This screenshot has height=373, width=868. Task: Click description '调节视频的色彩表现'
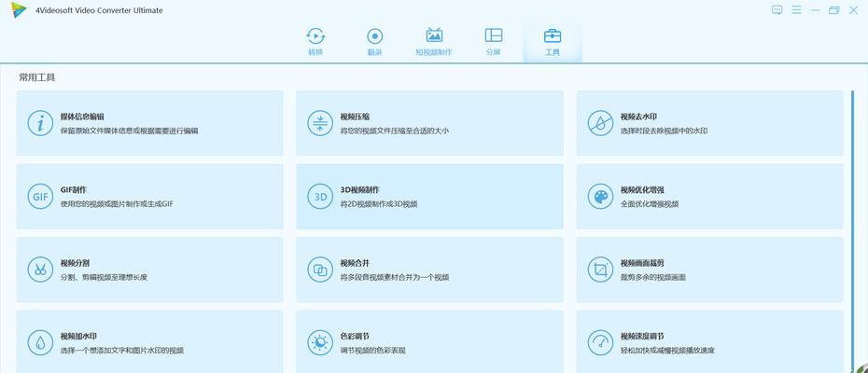click(373, 351)
